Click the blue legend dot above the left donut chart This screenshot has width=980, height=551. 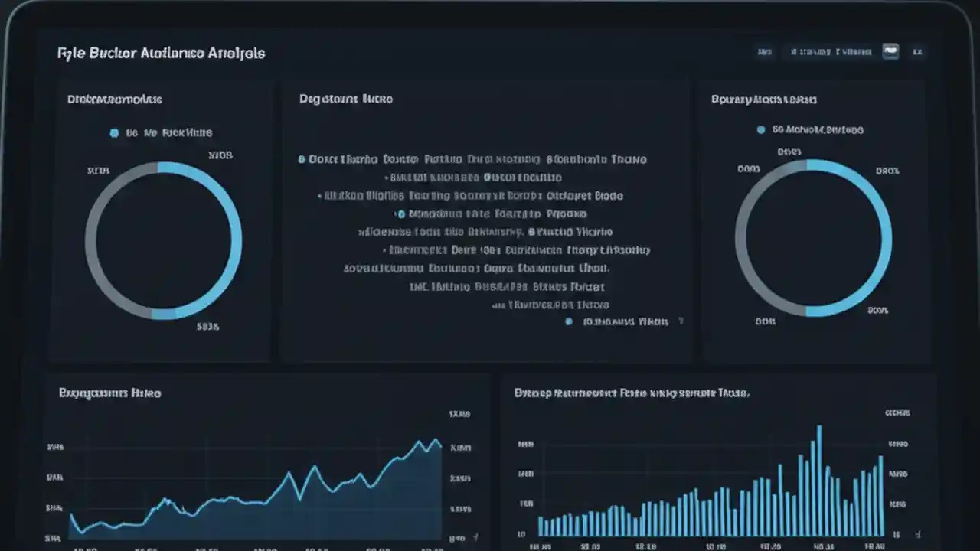[x=114, y=132]
